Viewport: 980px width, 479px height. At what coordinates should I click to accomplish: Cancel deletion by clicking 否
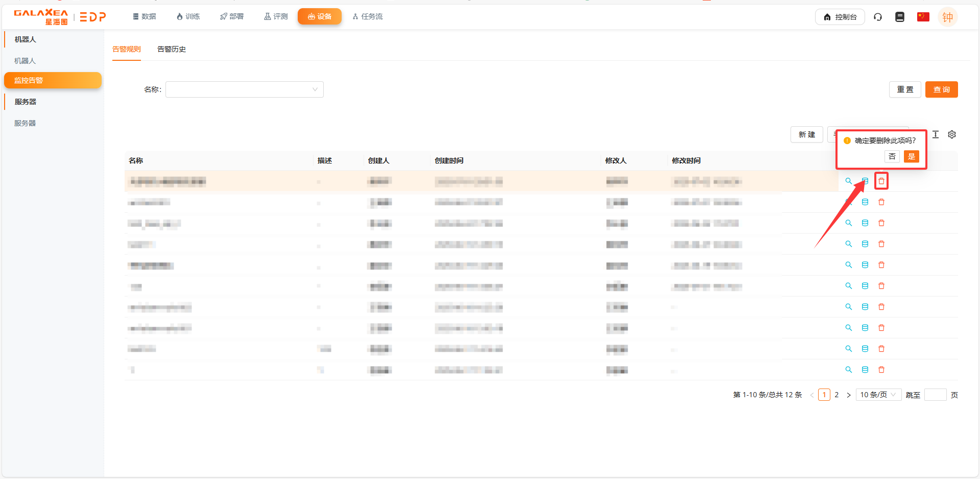click(892, 156)
